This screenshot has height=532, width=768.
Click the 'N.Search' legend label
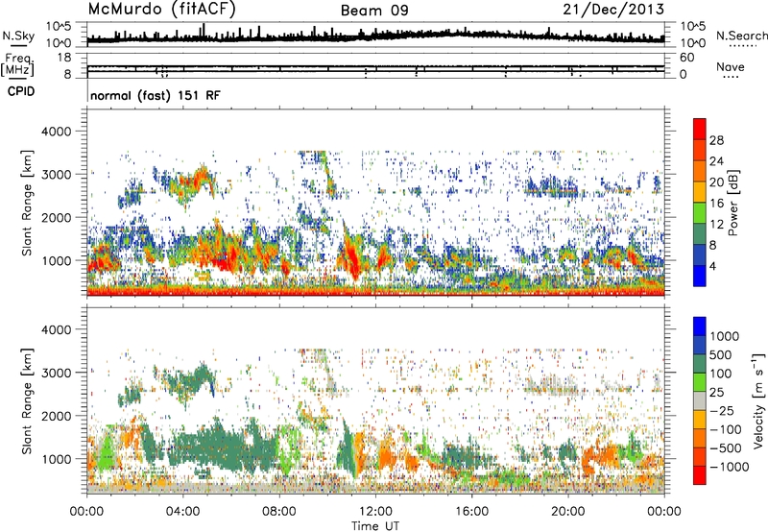[x=741, y=36]
